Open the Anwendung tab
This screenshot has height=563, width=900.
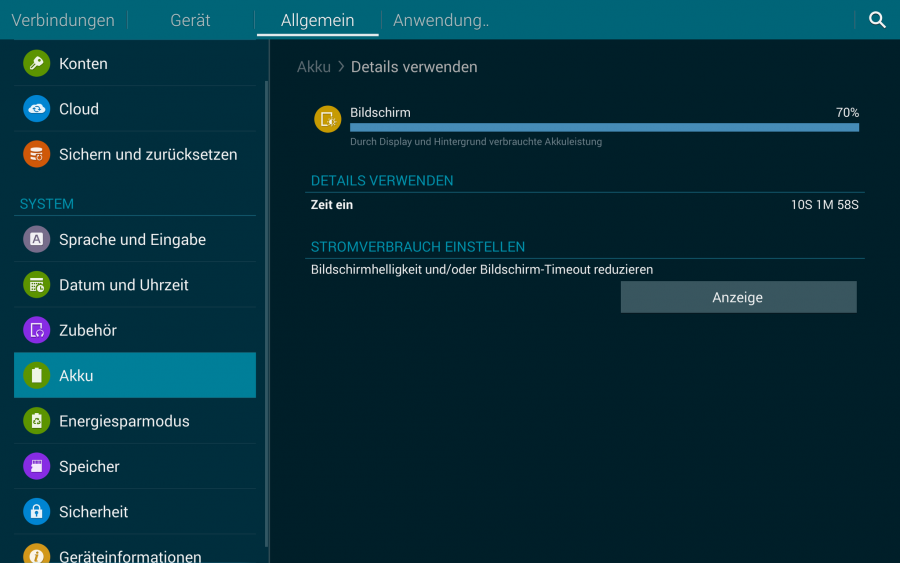[x=440, y=20]
